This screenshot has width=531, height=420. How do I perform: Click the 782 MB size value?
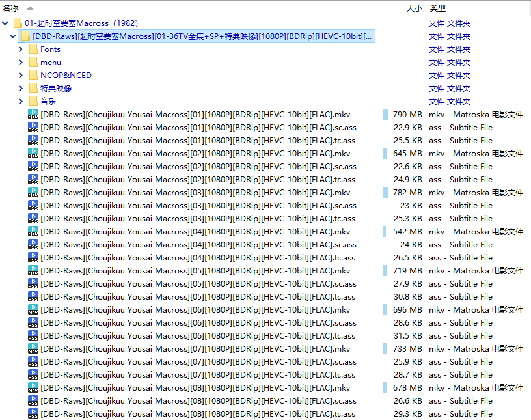click(407, 193)
